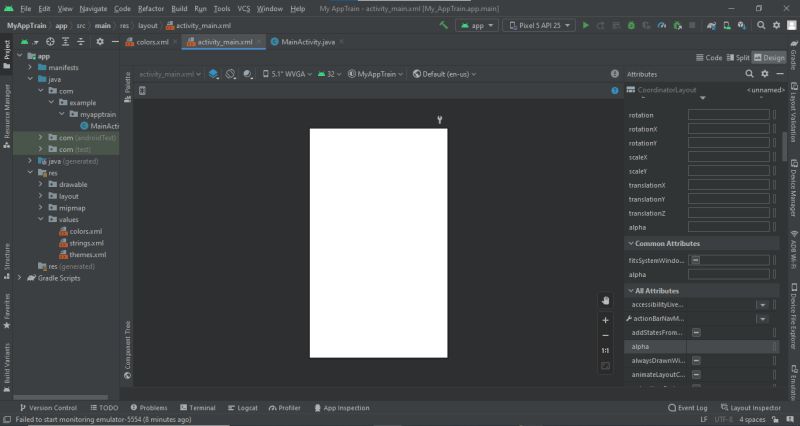Minimize the Attributes panel
Viewport: 800px width, 426px height.
780,74
